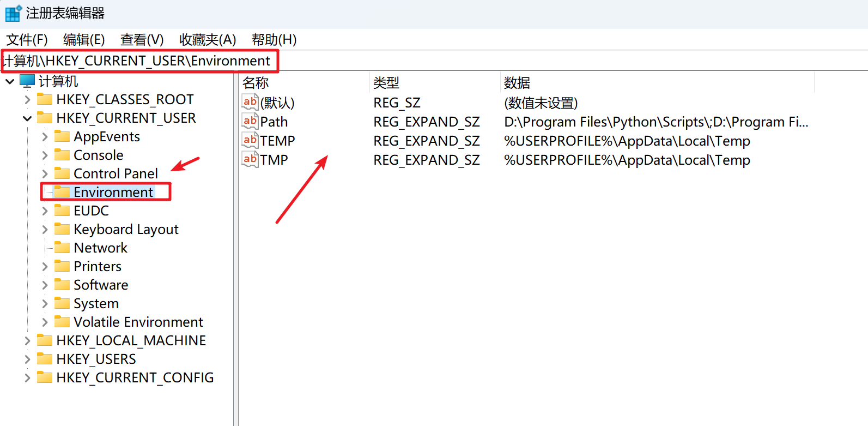The image size is (868, 426).
Task: Click the computer icon at tree root
Action: click(x=27, y=81)
